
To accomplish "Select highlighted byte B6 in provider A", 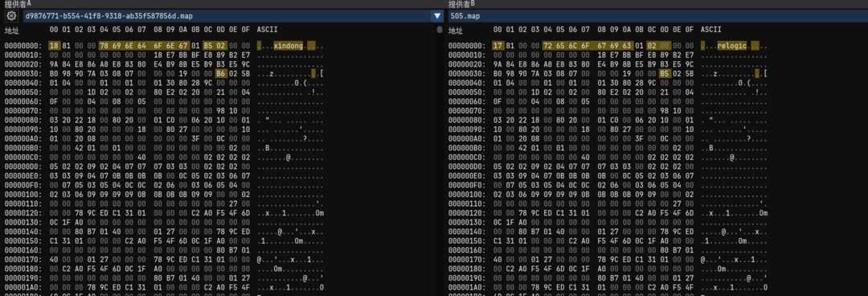I will tap(221, 73).
